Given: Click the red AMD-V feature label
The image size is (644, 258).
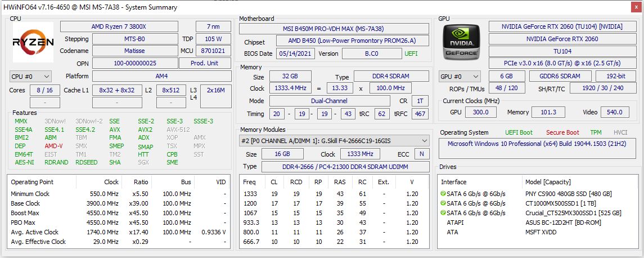Looking at the screenshot, I should point(53,146).
